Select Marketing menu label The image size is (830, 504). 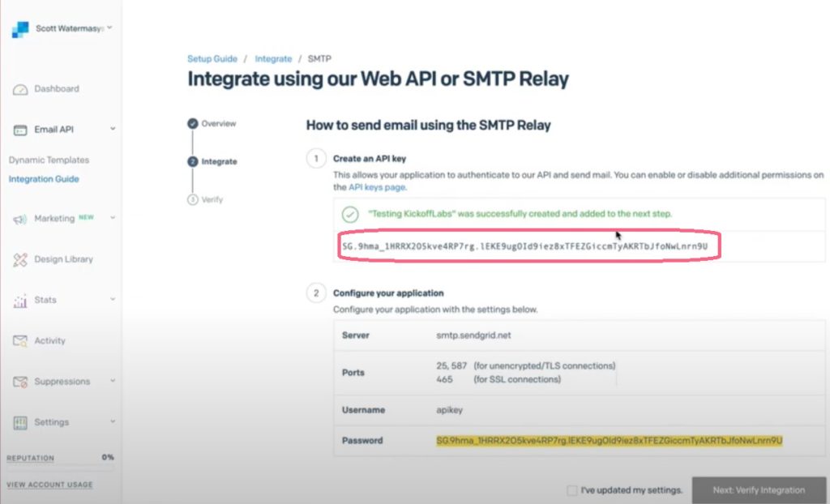pos(54,218)
